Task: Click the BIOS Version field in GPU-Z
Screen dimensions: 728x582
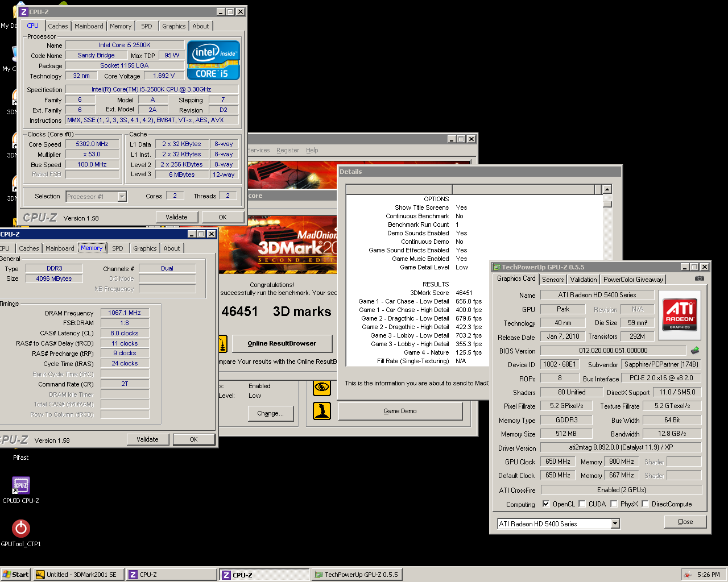Action: tap(613, 351)
